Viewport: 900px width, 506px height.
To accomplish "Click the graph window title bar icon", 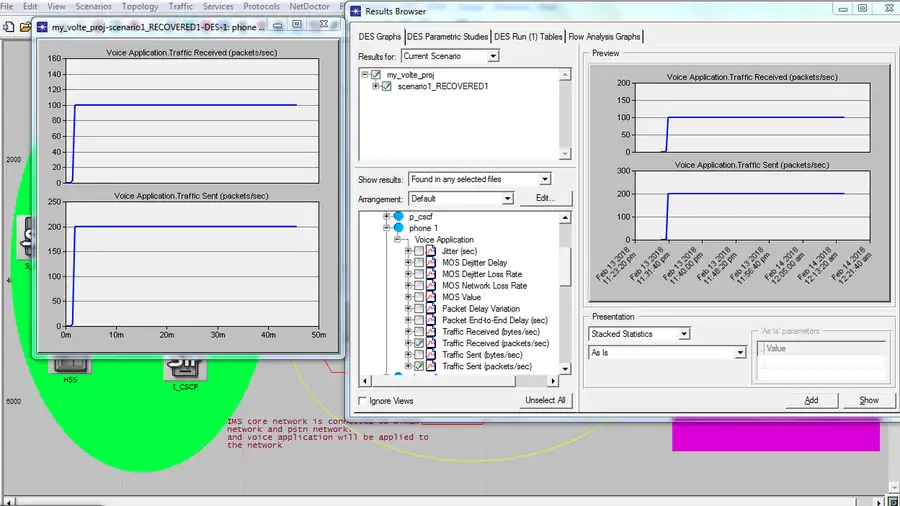I will (x=42, y=26).
